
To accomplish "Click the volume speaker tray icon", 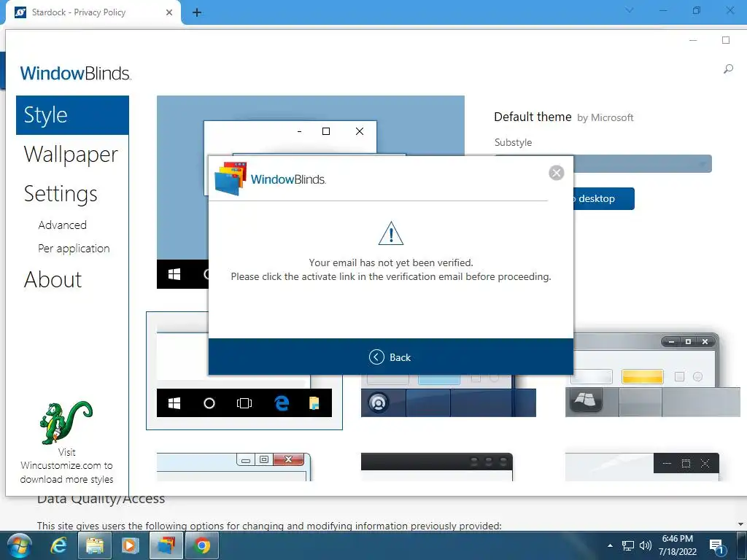I will [x=645, y=545].
